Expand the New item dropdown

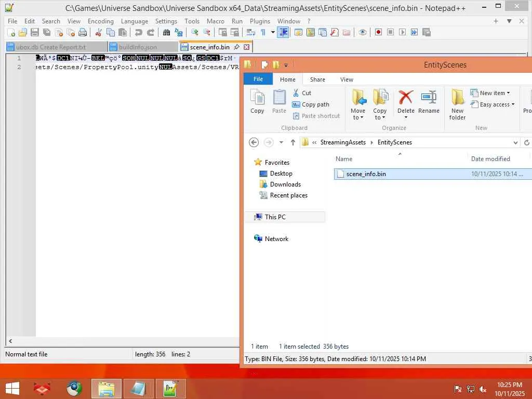point(490,93)
